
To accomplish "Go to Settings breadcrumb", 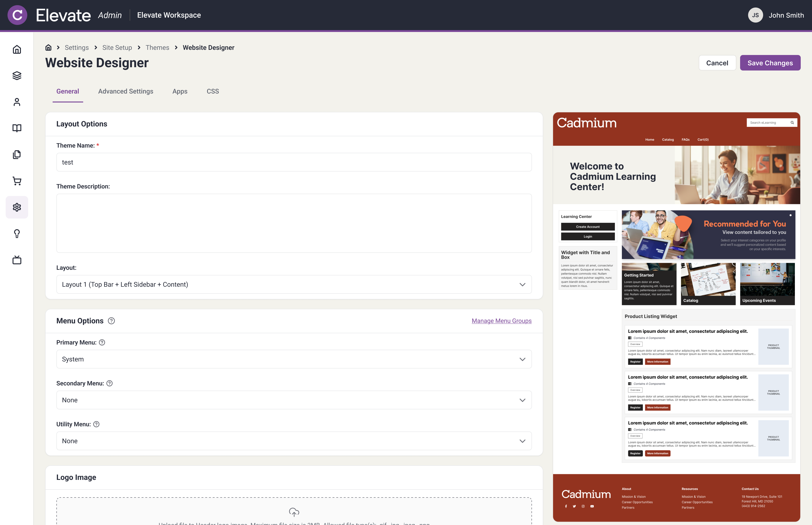I will pos(77,47).
